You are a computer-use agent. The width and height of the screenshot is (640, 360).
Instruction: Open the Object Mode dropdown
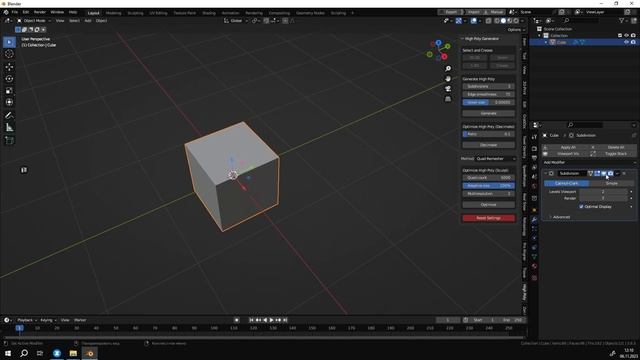(x=34, y=21)
